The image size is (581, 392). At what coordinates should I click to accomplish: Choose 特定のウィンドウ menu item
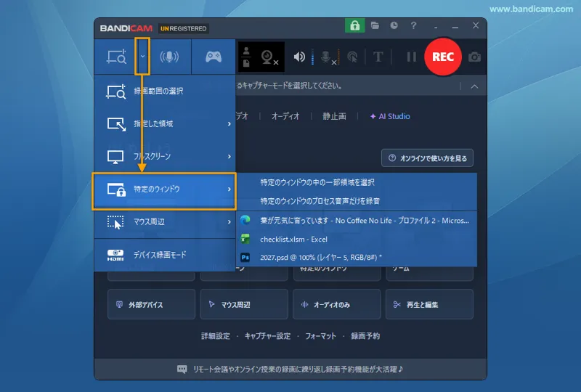165,189
